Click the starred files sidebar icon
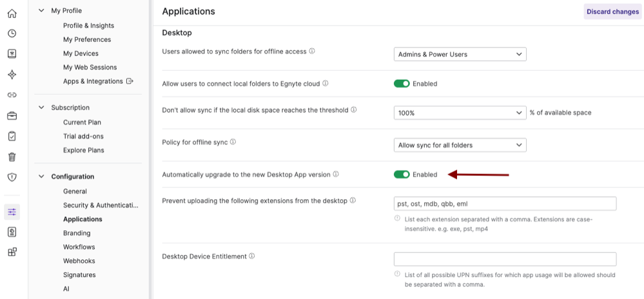 (12, 53)
